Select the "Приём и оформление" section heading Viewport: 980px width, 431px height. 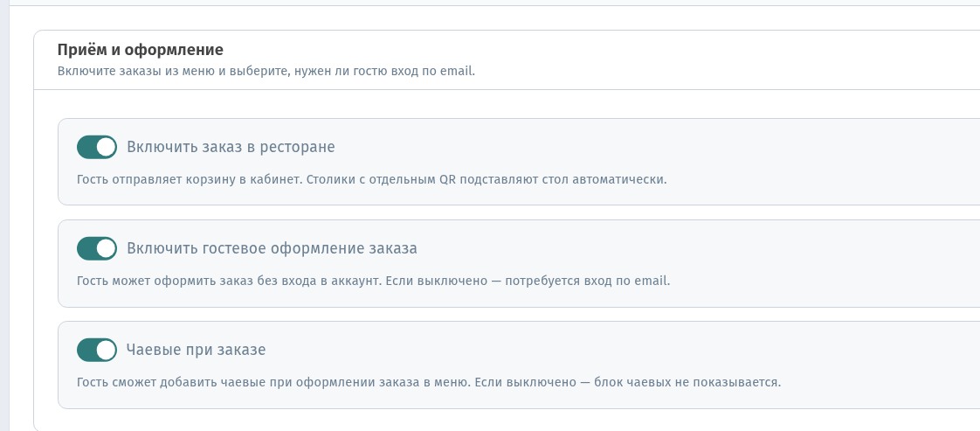click(140, 50)
